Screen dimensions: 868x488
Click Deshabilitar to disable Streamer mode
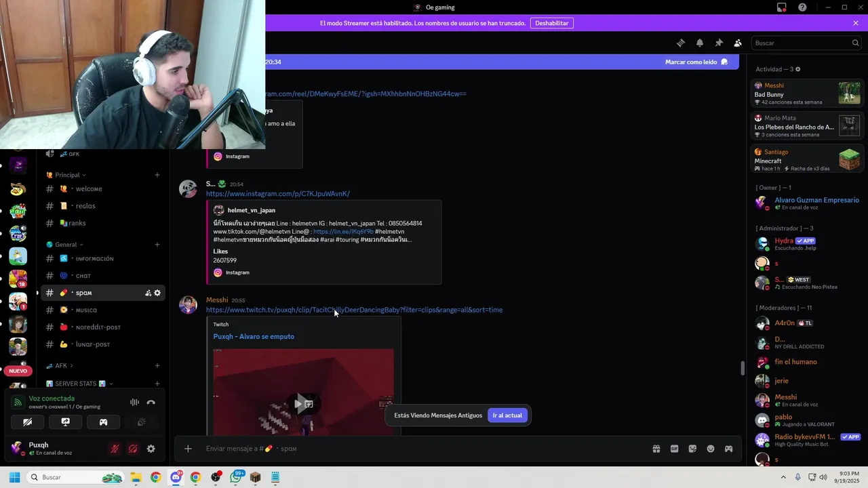point(551,23)
